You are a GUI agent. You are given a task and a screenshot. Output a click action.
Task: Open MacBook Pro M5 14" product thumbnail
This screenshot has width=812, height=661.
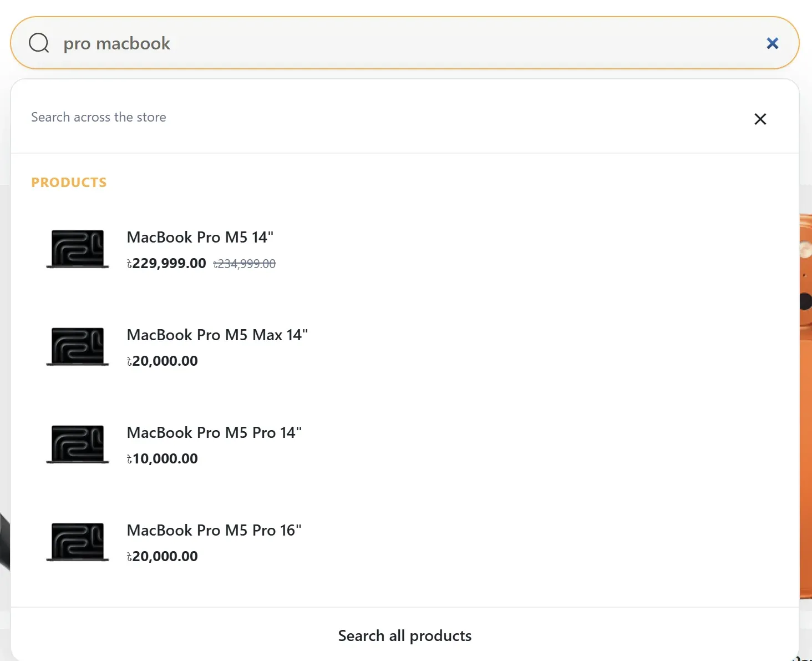[78, 249]
